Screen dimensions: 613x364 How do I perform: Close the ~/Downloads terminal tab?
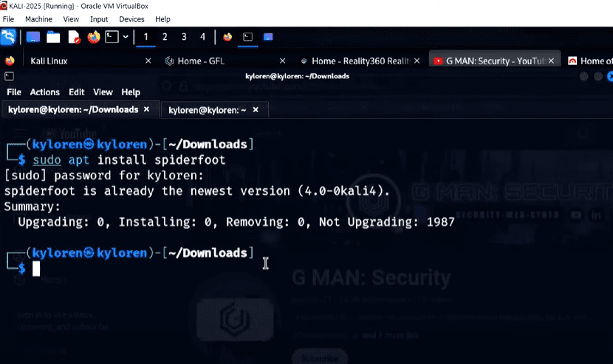(146, 109)
